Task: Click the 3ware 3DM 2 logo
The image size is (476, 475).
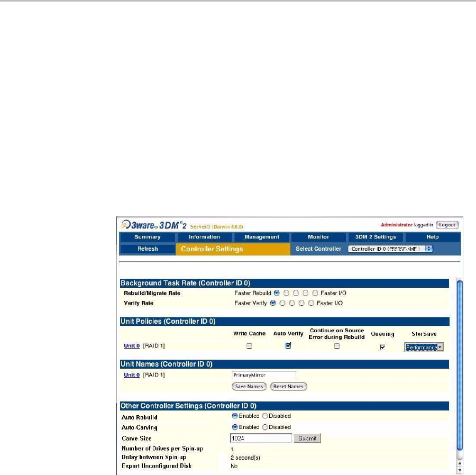Action: [x=153, y=225]
